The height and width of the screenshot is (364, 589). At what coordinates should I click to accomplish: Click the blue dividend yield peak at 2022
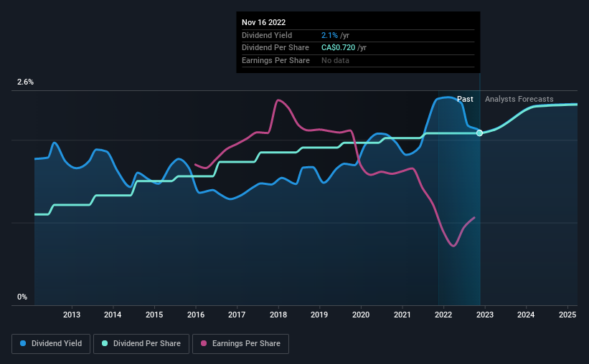click(x=448, y=97)
